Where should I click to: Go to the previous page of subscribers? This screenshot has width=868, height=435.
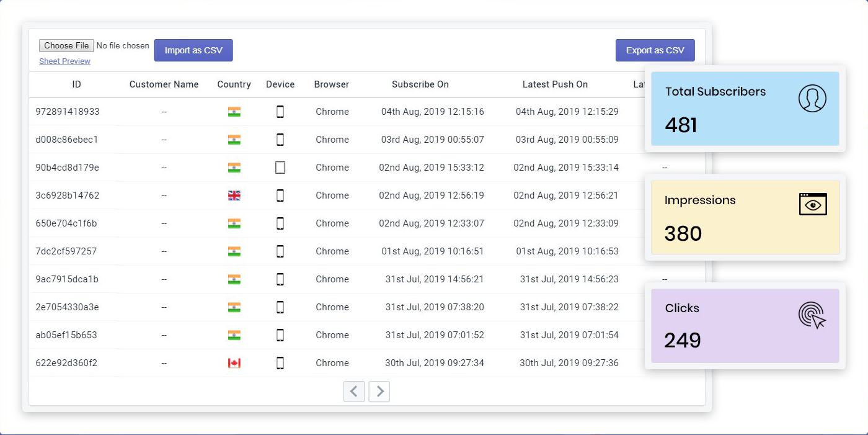(354, 392)
